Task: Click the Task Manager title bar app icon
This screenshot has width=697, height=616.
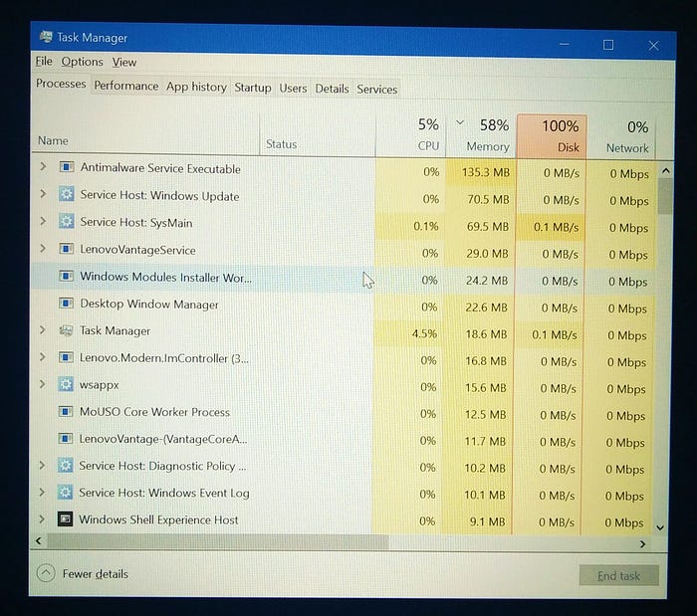Action: [x=46, y=37]
